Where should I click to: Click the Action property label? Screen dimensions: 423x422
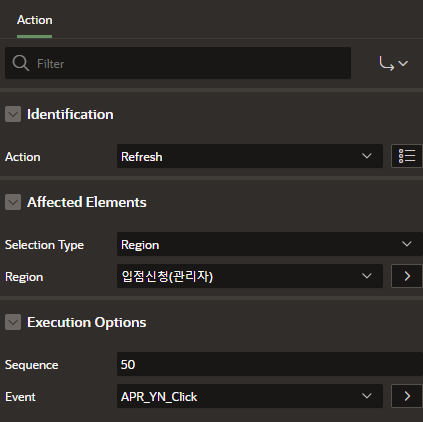(x=23, y=157)
